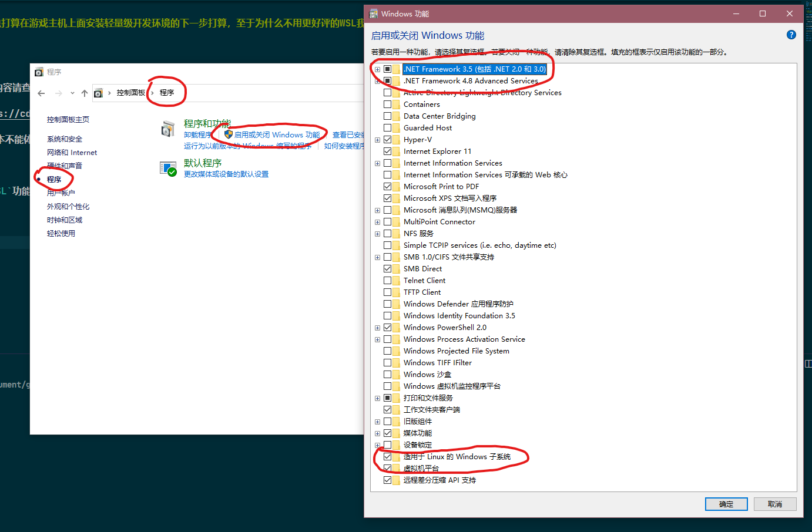Enable the Telnet Client checkbox
This screenshot has width=812, height=532.
387,281
